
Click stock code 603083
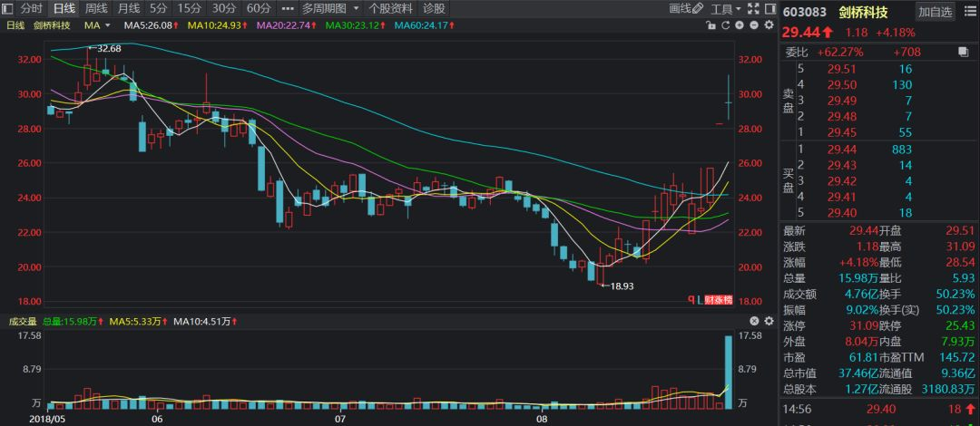pyautogui.click(x=804, y=12)
